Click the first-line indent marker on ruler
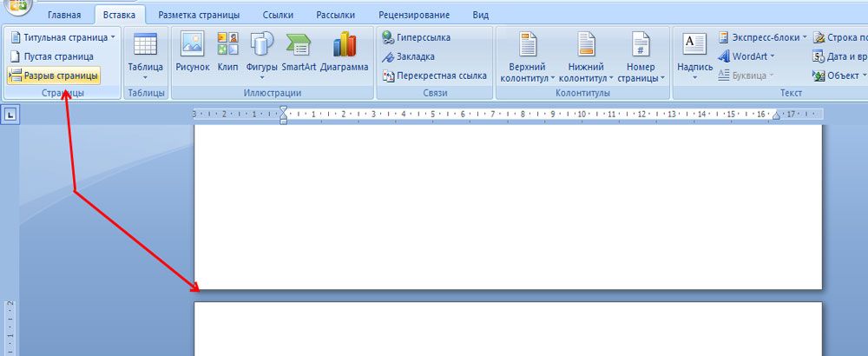Screen dimensions: 868x356 (x=283, y=109)
